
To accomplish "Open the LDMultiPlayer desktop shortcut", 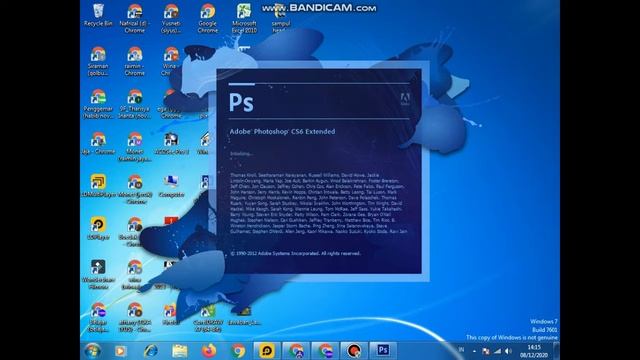I will pyautogui.click(x=98, y=186).
